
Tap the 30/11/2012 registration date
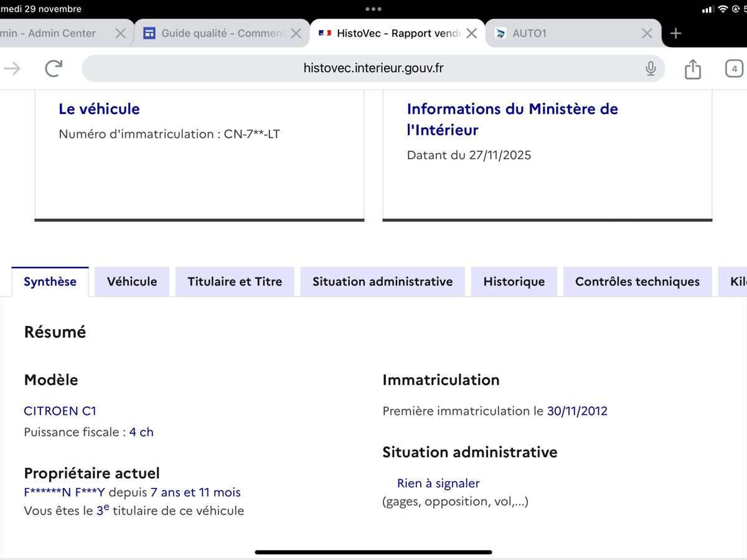(577, 411)
